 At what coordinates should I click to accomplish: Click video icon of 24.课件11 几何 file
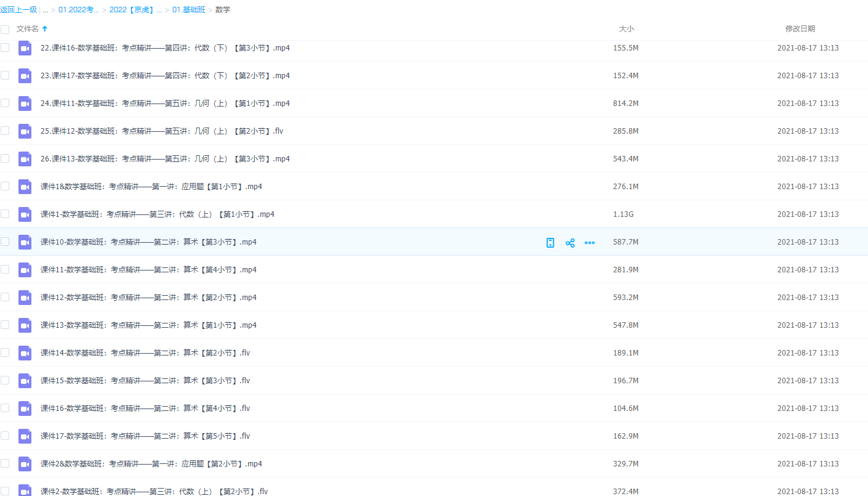click(25, 104)
